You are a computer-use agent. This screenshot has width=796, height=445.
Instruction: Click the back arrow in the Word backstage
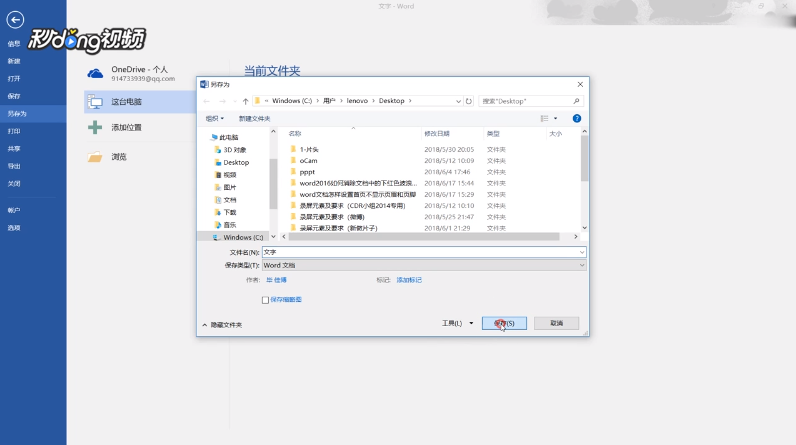(x=15, y=20)
